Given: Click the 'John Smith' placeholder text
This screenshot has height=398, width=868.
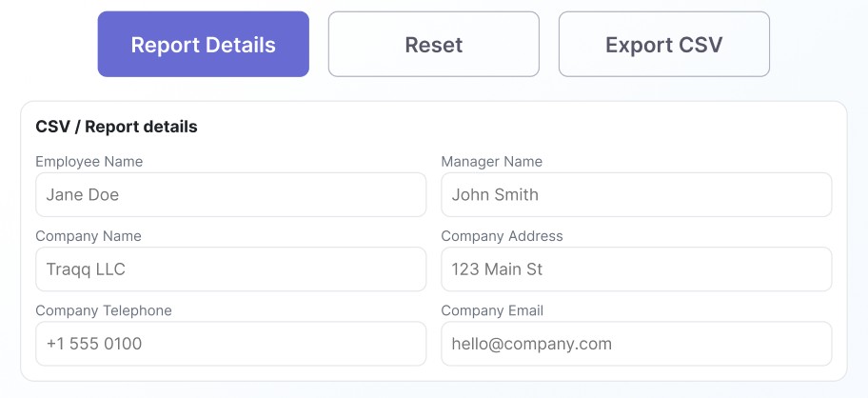Looking at the screenshot, I should pyautogui.click(x=495, y=195).
